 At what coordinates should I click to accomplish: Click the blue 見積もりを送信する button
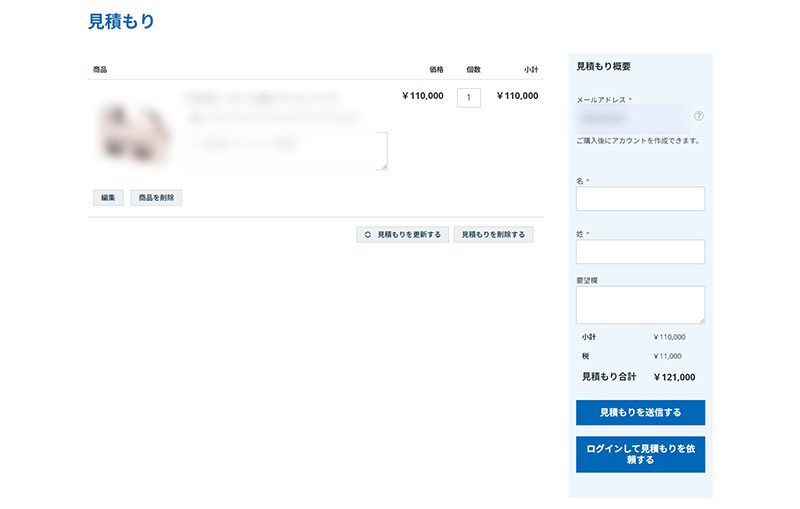point(640,413)
